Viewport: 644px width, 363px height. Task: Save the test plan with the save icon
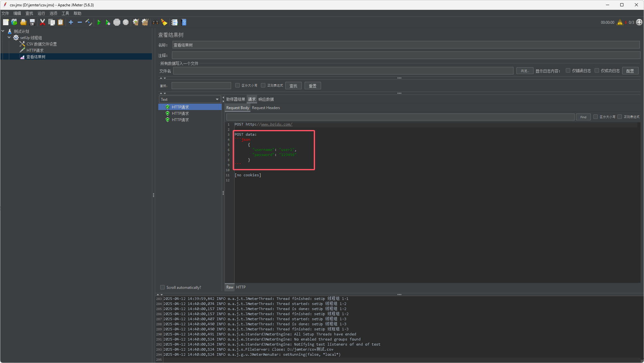[32, 22]
